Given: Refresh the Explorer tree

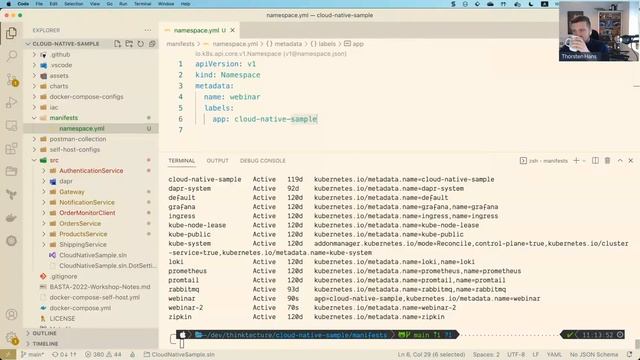Looking at the screenshot, I should (140, 44).
